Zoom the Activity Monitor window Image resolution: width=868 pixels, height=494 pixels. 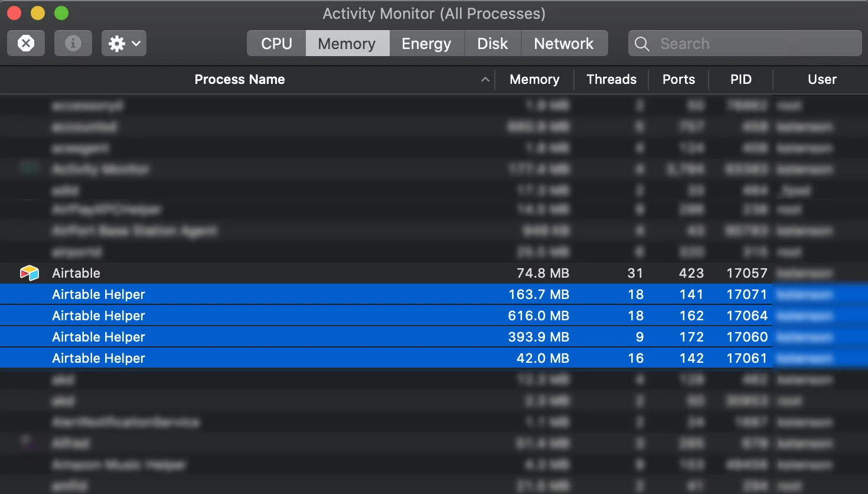[61, 13]
